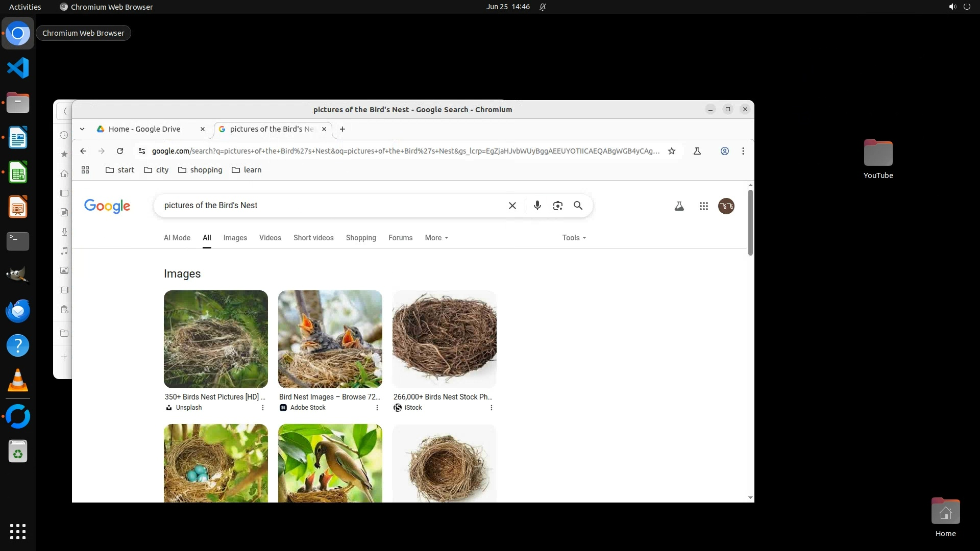Screen dimensions: 980x551
Task: Open Google Lens search by image
Action: click(x=557, y=206)
